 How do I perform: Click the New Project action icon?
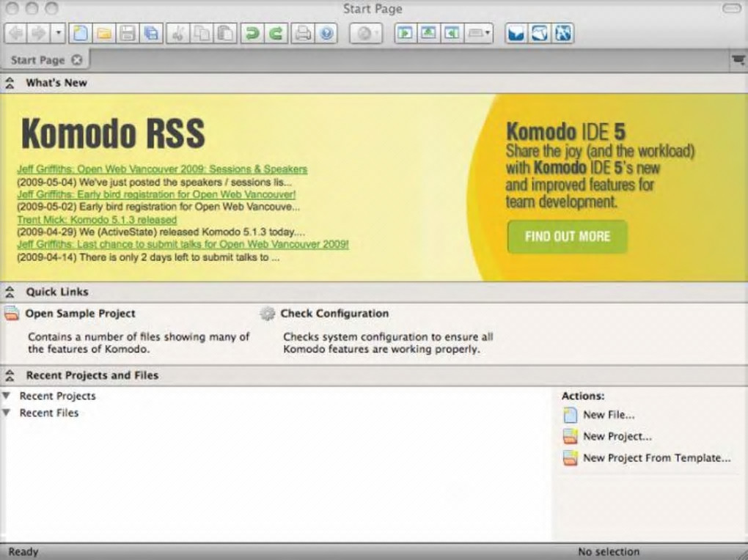[x=570, y=436]
